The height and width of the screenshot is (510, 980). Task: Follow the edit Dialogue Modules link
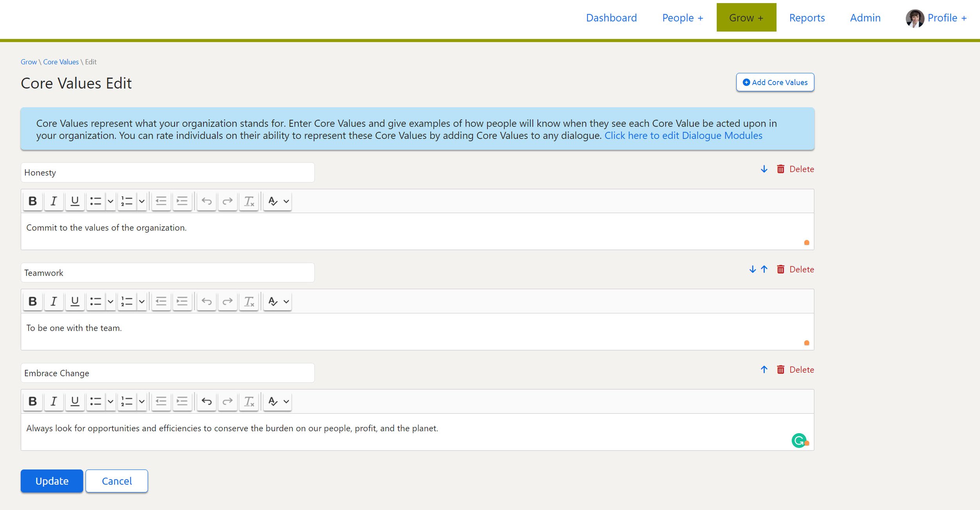click(683, 136)
